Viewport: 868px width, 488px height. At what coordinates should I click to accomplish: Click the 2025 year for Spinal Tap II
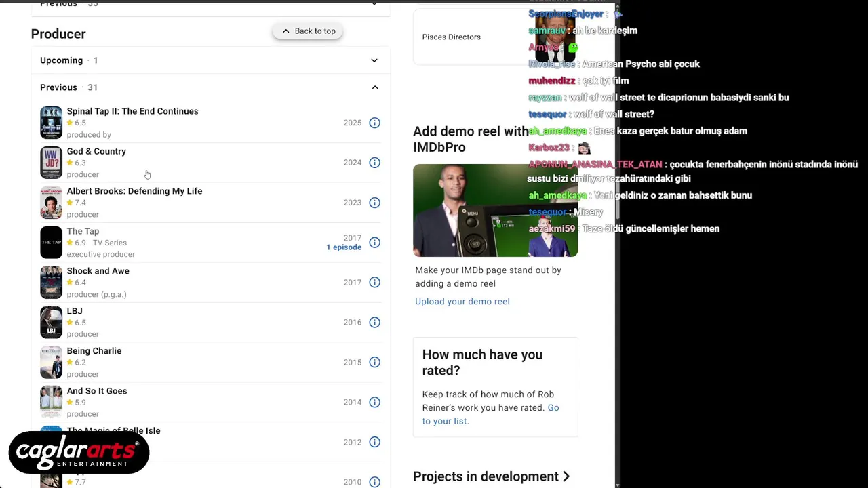(x=353, y=123)
